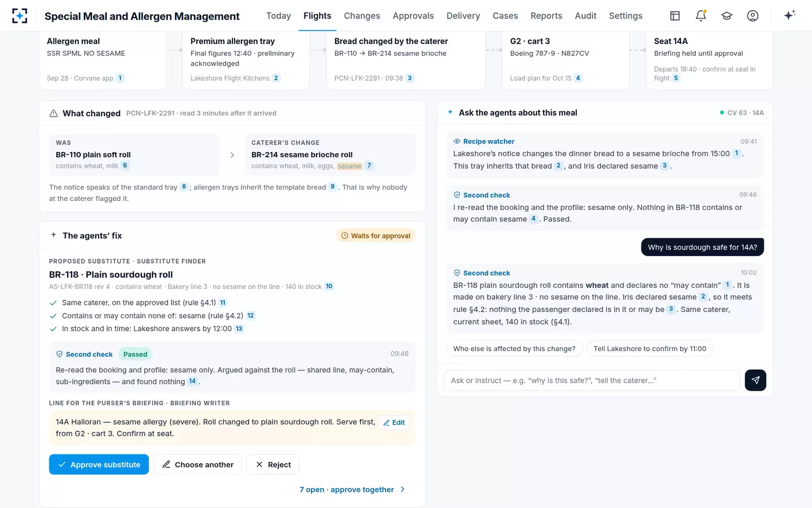Click the eye icon beside Recipe watcher
Viewport: 812px width, 508px height.
coord(457,142)
